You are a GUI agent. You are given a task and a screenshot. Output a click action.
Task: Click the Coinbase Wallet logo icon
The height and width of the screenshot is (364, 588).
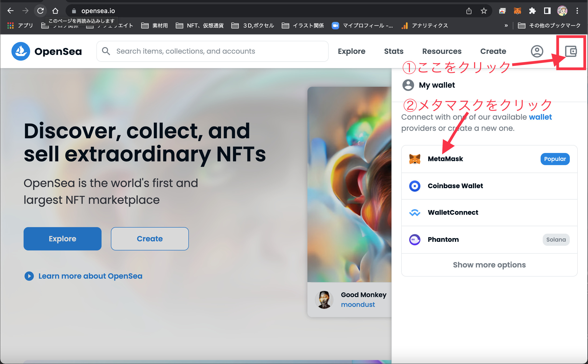click(x=415, y=186)
